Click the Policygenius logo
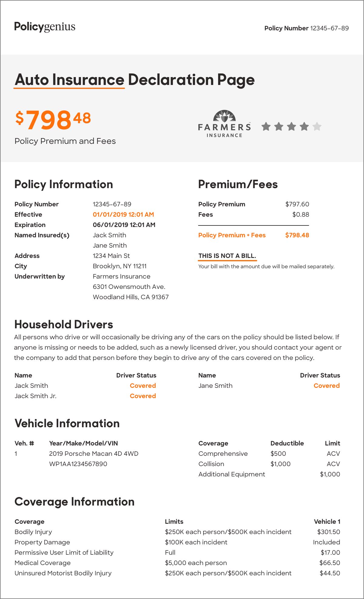The image size is (364, 599). tap(45, 27)
